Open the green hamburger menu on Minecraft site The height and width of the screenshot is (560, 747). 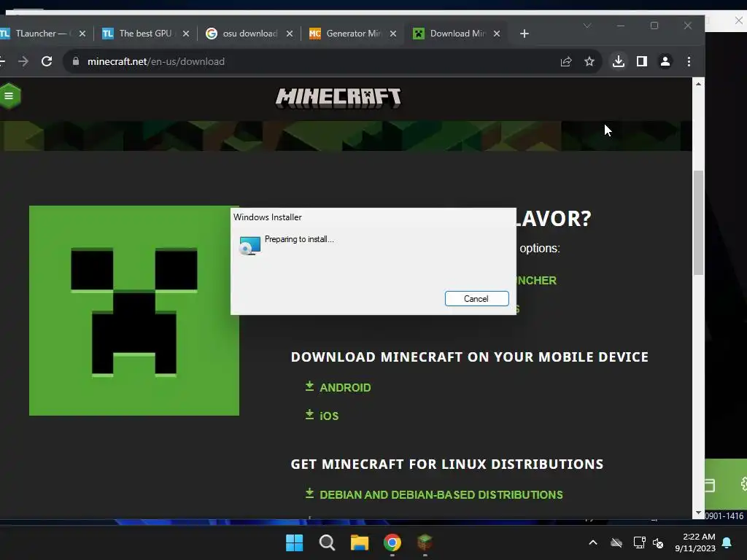(x=9, y=96)
